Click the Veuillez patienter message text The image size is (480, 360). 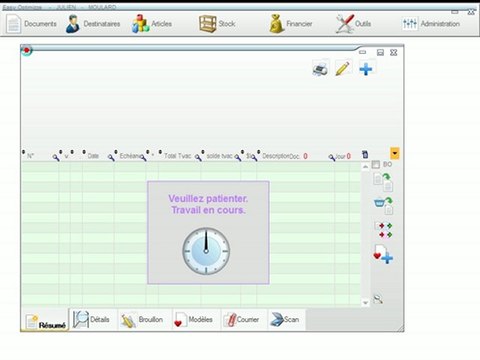coord(208,204)
